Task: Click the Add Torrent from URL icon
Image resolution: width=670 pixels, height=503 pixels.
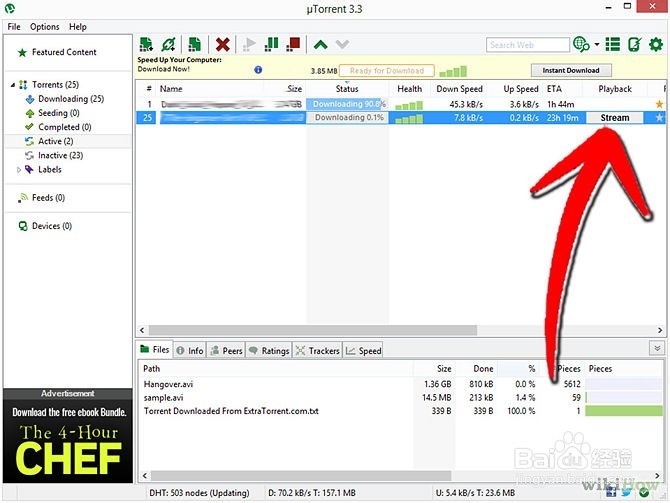Action: click(x=168, y=44)
